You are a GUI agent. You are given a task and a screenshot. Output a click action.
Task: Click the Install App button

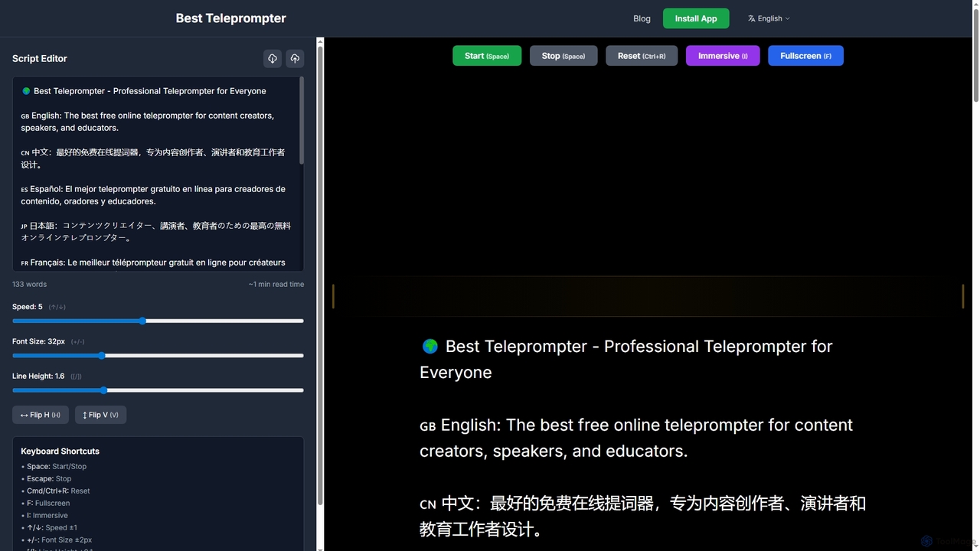click(x=696, y=18)
